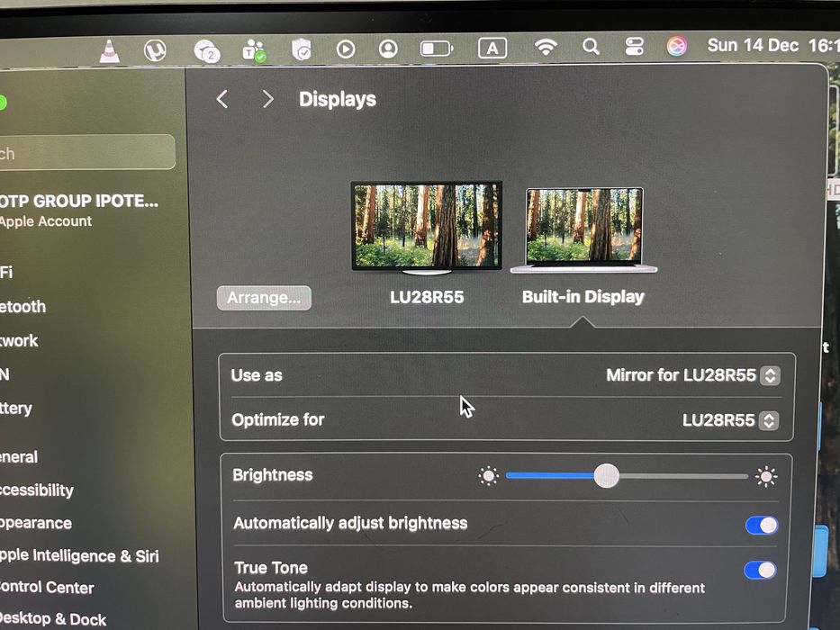This screenshot has width=840, height=630.
Task: Open the Siri menu bar icon
Action: coord(677,46)
